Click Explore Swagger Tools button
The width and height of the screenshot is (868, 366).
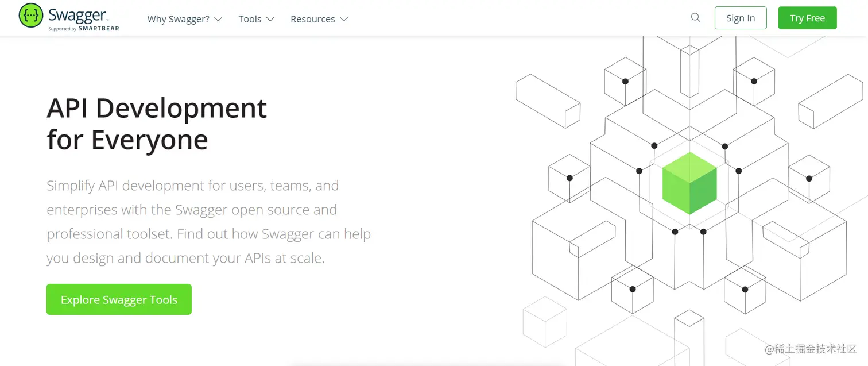pyautogui.click(x=119, y=299)
